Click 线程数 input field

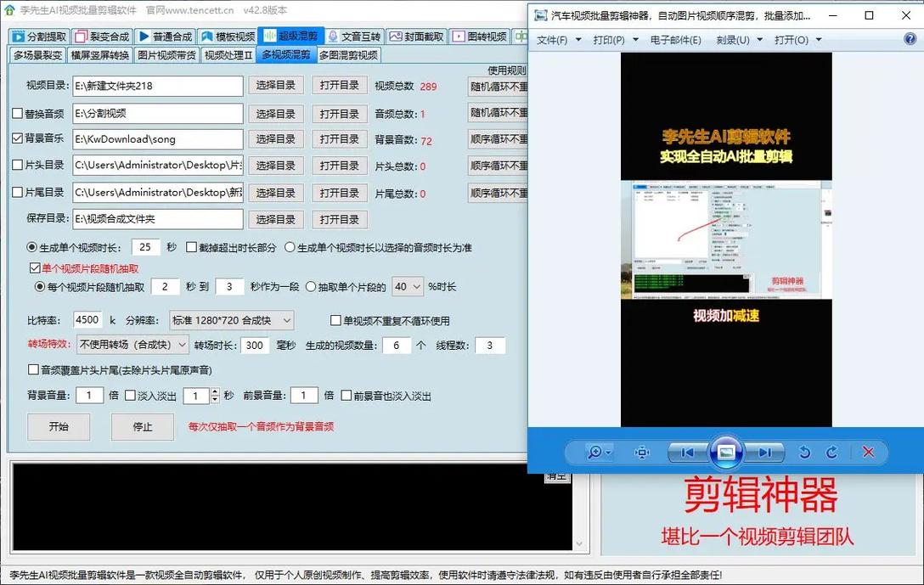490,346
